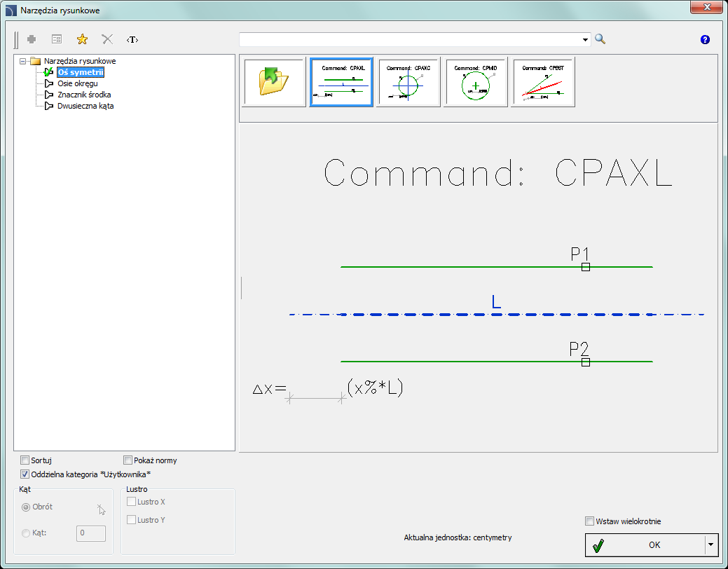Click the arrow icon beside Znacznik środka

49,95
